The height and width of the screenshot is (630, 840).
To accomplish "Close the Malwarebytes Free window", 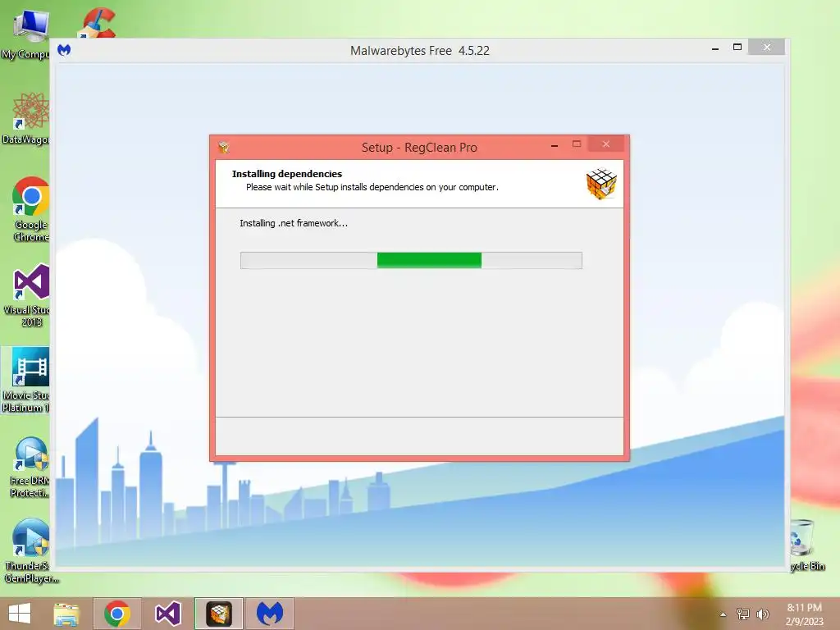I will [x=767, y=47].
